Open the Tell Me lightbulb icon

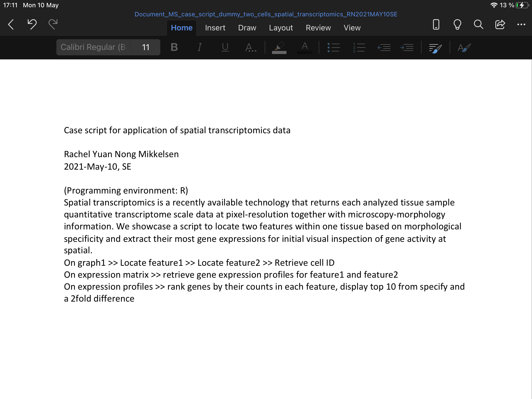[457, 24]
